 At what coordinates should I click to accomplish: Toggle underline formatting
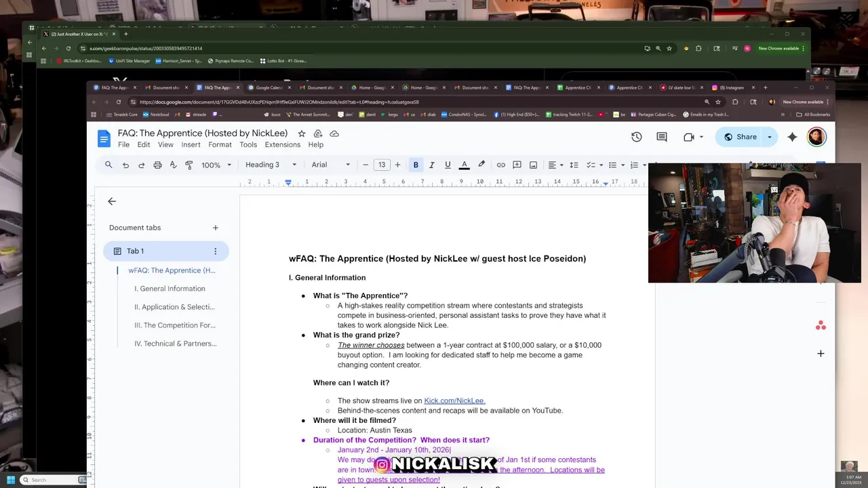click(x=448, y=165)
